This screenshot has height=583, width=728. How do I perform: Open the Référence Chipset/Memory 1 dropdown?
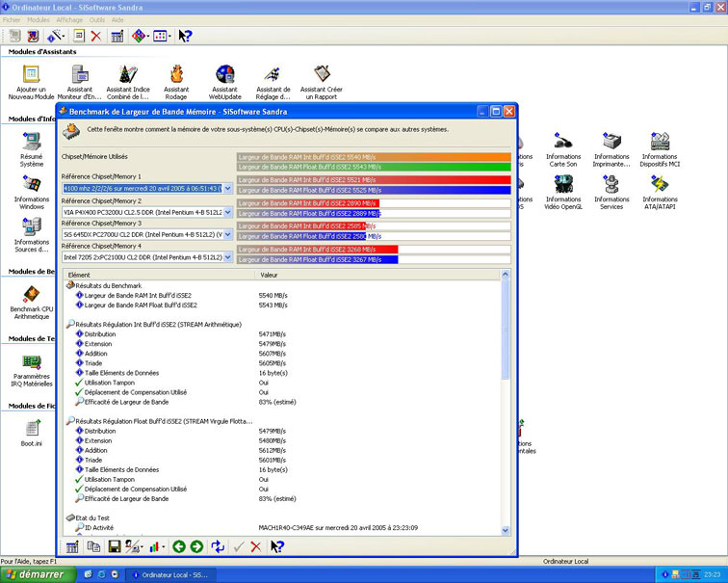click(x=227, y=188)
